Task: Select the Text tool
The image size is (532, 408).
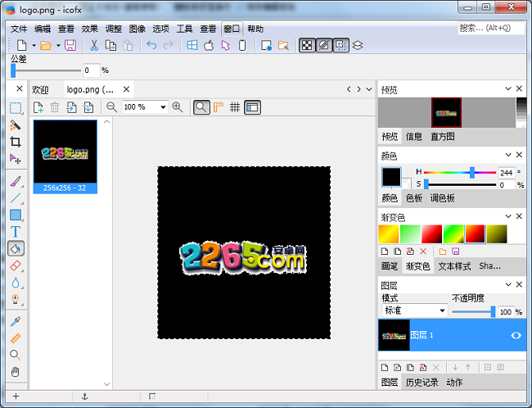Action: pos(15,232)
